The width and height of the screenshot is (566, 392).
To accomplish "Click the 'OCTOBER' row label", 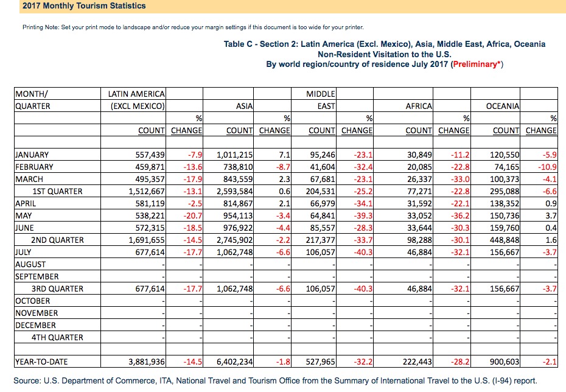I will (32, 301).
